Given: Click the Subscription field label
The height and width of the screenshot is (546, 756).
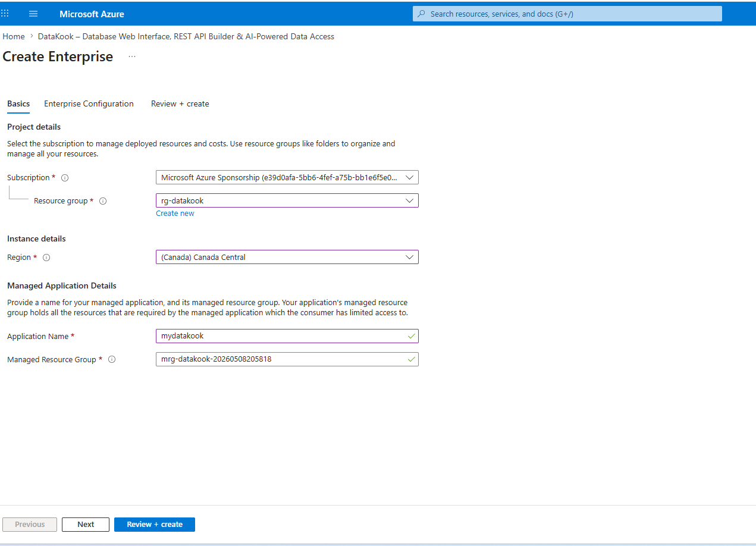Looking at the screenshot, I should pos(29,177).
